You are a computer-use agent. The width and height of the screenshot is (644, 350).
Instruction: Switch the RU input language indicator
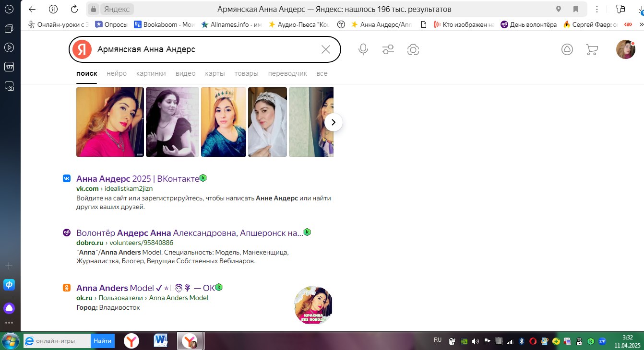(438, 340)
